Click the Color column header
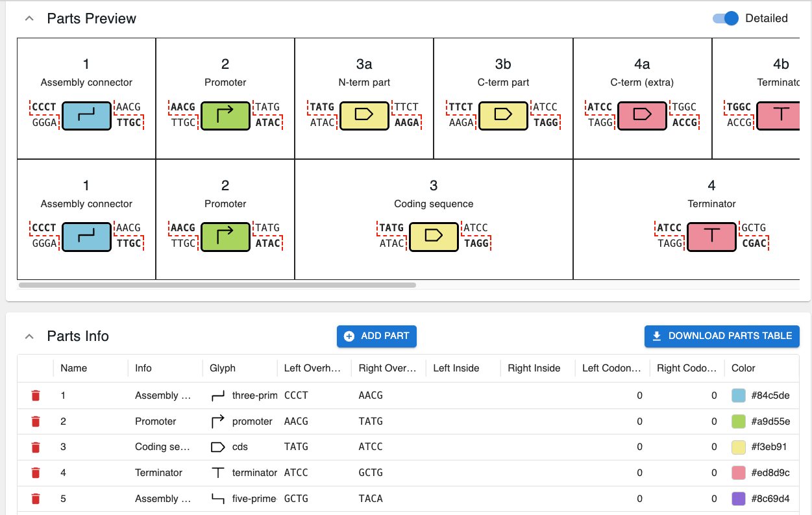This screenshot has height=515, width=812. [x=743, y=368]
